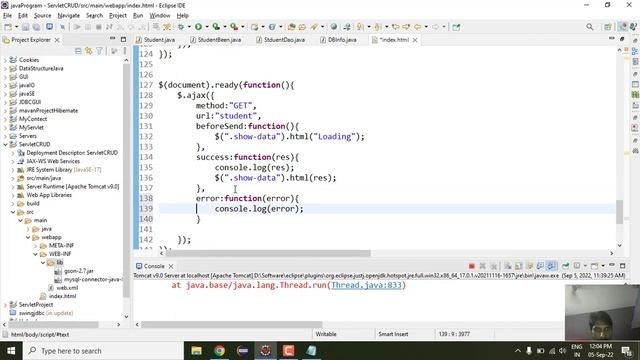Screen dimensions: 640x360
Task: Open the Debug button dropdown arrow
Action: point(189,27)
